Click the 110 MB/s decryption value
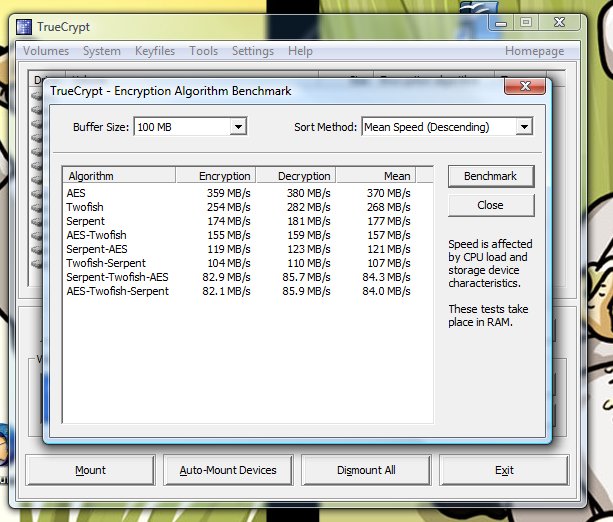Screen dimensions: 613x522 [x=308, y=263]
